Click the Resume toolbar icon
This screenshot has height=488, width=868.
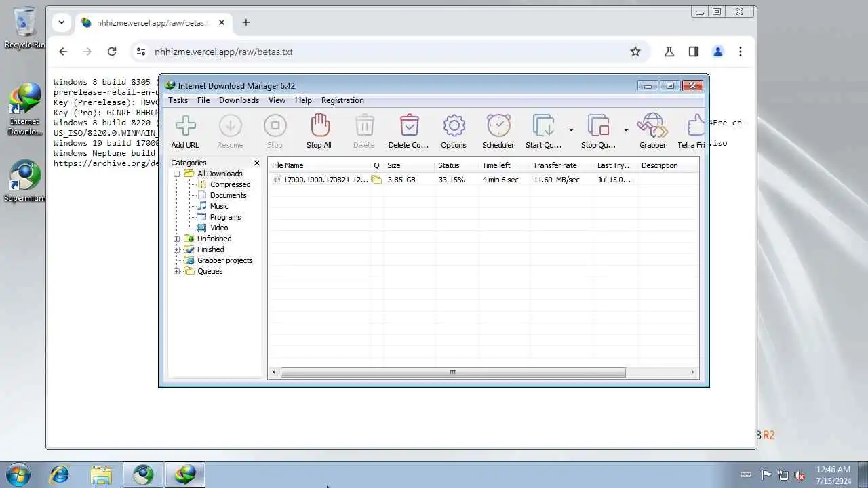point(230,126)
